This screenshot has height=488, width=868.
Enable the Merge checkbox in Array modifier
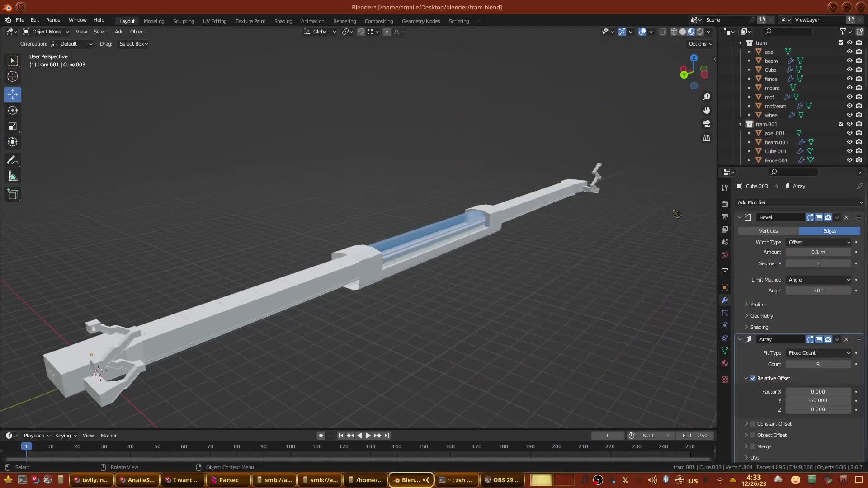coord(753,446)
